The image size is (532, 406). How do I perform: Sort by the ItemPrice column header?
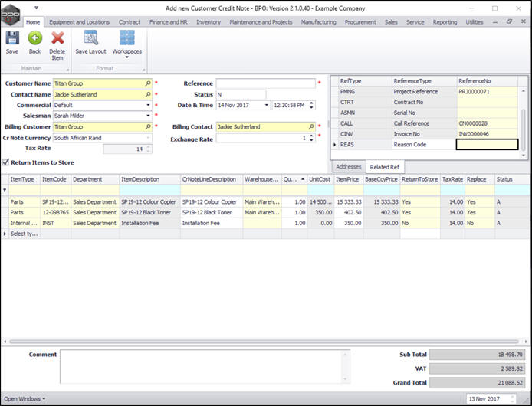pos(348,179)
